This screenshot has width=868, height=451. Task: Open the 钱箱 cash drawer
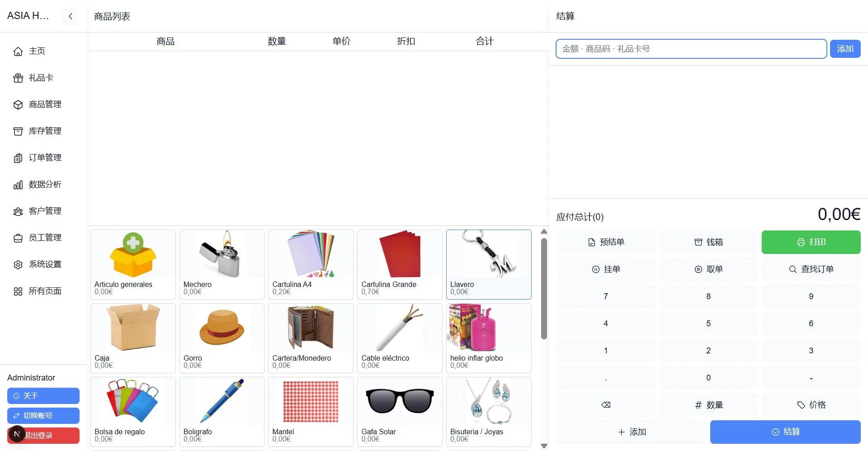(708, 242)
